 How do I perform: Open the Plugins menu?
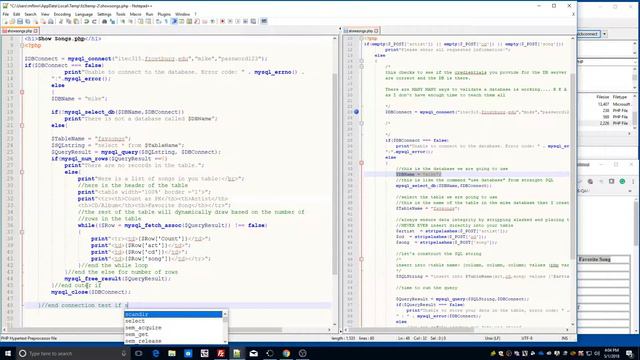coord(164,14)
